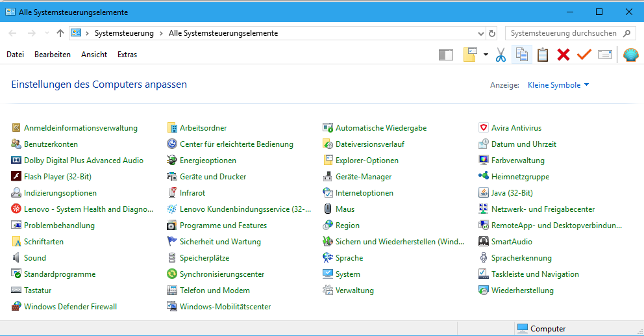Image resolution: width=644 pixels, height=336 pixels.
Task: Open dropdown arrow beside view icon
Action: click(486, 55)
